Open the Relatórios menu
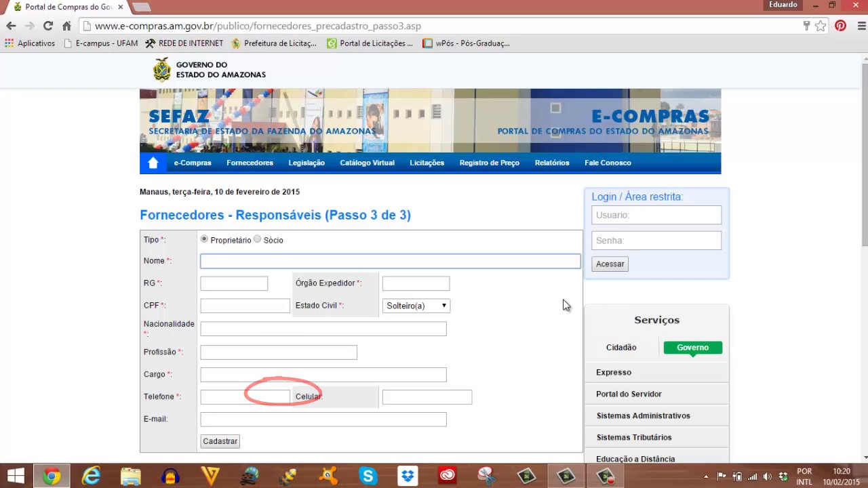This screenshot has width=868, height=488. tap(552, 163)
